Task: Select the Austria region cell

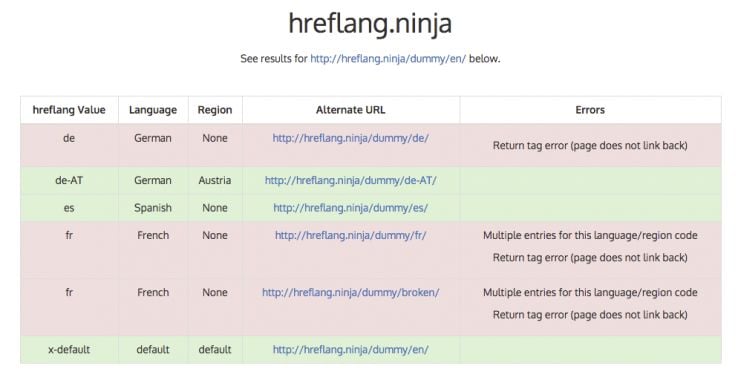Action: [215, 180]
